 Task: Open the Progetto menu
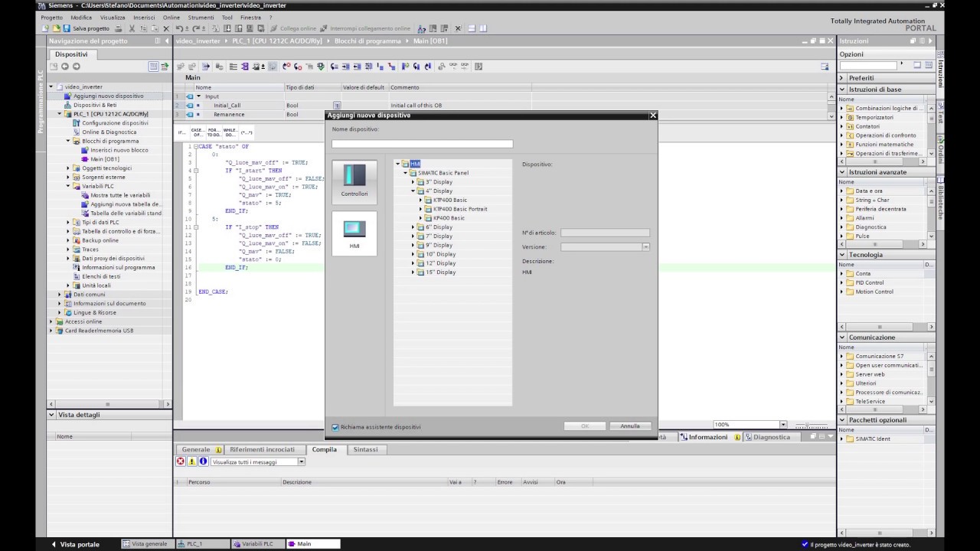(x=52, y=17)
